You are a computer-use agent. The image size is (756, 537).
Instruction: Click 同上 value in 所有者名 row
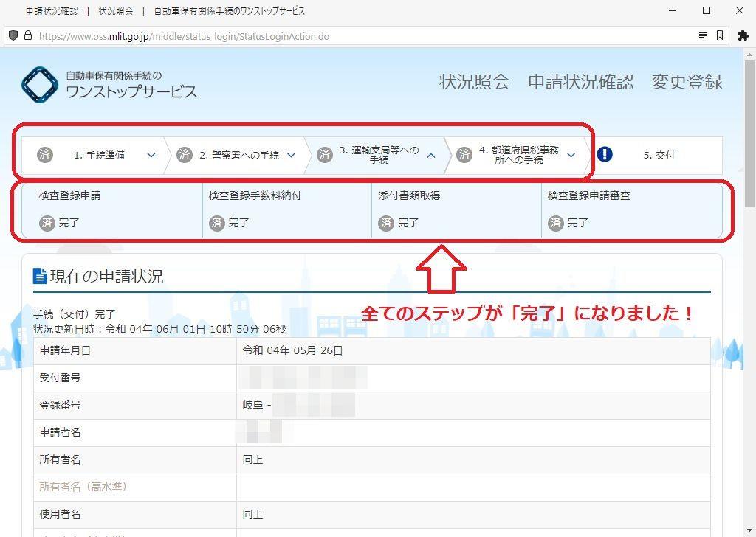252,460
